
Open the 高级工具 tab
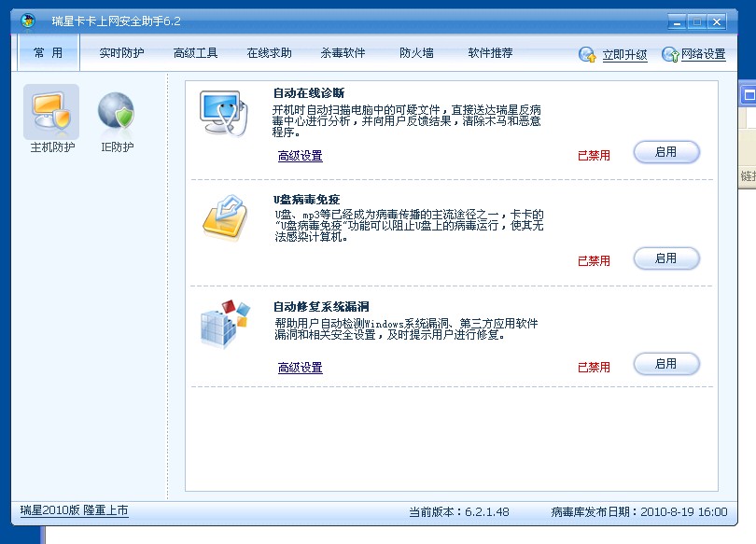195,53
